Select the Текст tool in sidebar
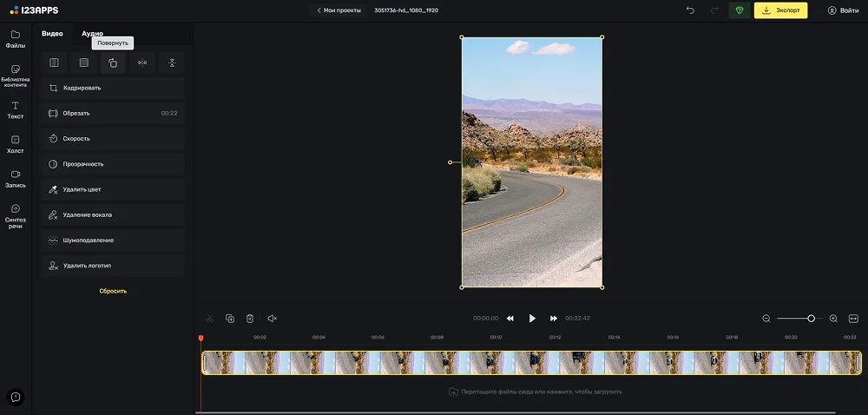The image size is (868, 415). tap(16, 109)
